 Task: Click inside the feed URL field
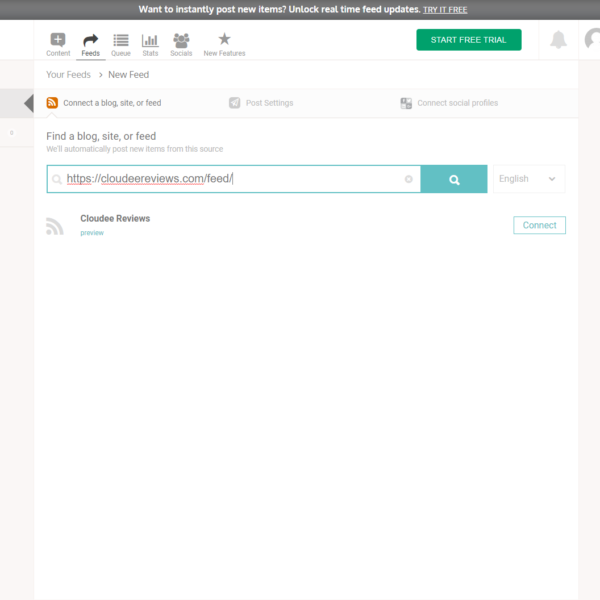coord(234,179)
